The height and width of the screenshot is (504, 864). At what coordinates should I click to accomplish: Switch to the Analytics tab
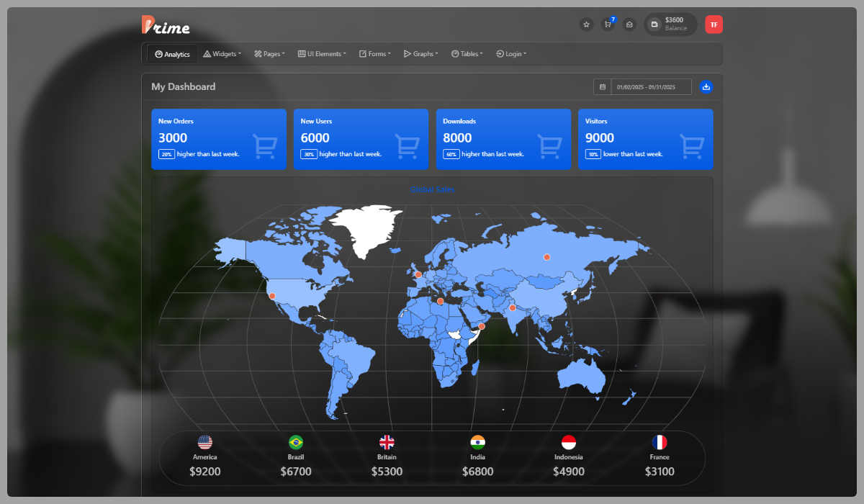point(171,53)
